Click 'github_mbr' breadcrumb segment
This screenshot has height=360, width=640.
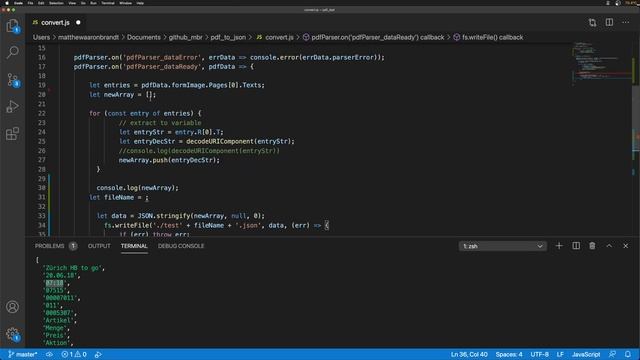pyautogui.click(x=185, y=37)
